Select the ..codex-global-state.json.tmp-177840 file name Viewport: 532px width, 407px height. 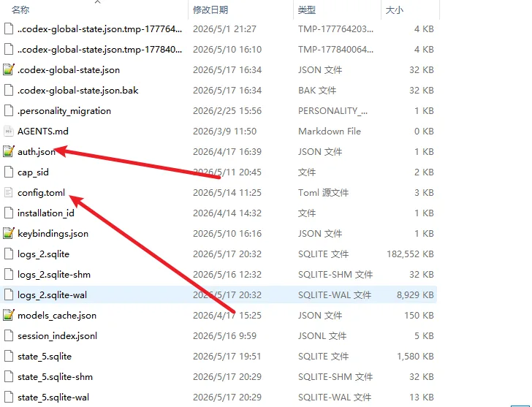pos(99,50)
